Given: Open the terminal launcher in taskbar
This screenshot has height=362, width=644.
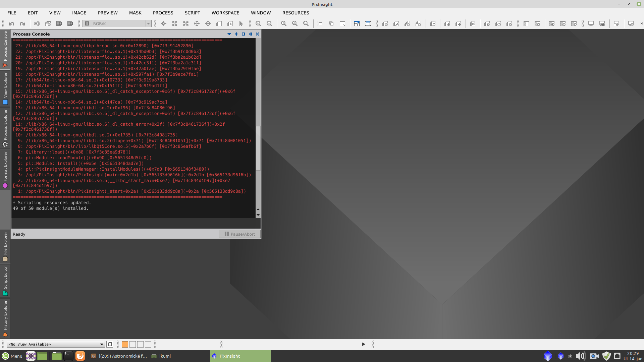Looking at the screenshot, I should (68, 356).
